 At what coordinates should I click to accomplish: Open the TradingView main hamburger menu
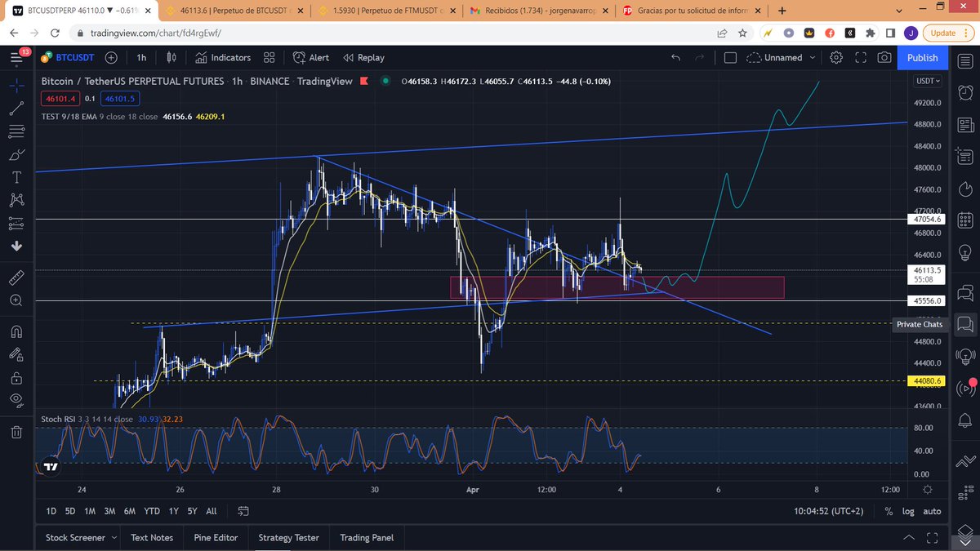point(16,57)
